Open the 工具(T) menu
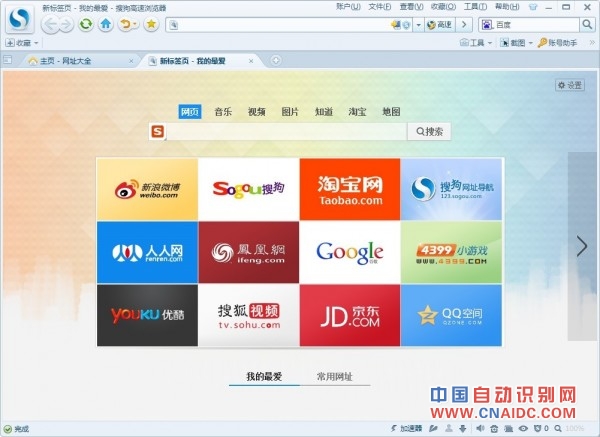Image resolution: width=600 pixels, height=437 pixels. (475, 7)
